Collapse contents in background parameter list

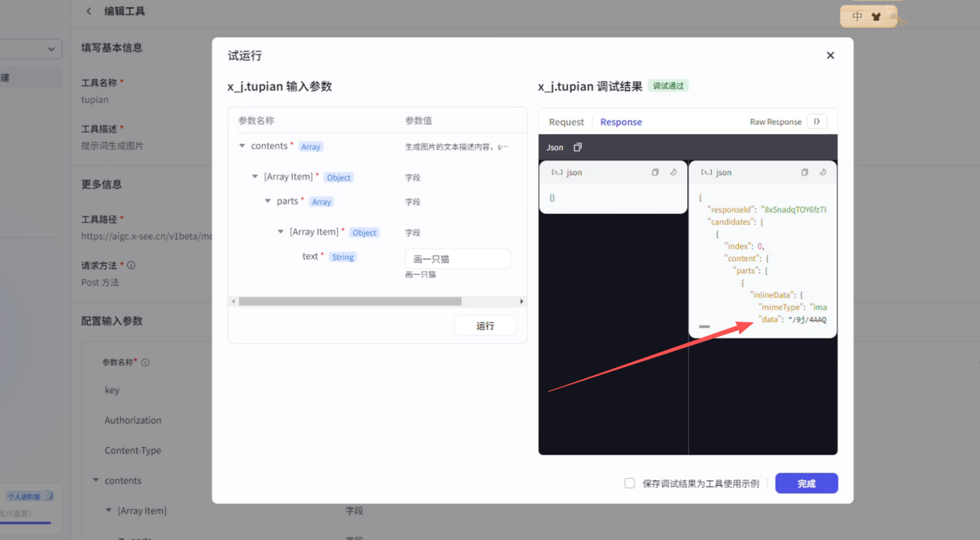pos(96,480)
